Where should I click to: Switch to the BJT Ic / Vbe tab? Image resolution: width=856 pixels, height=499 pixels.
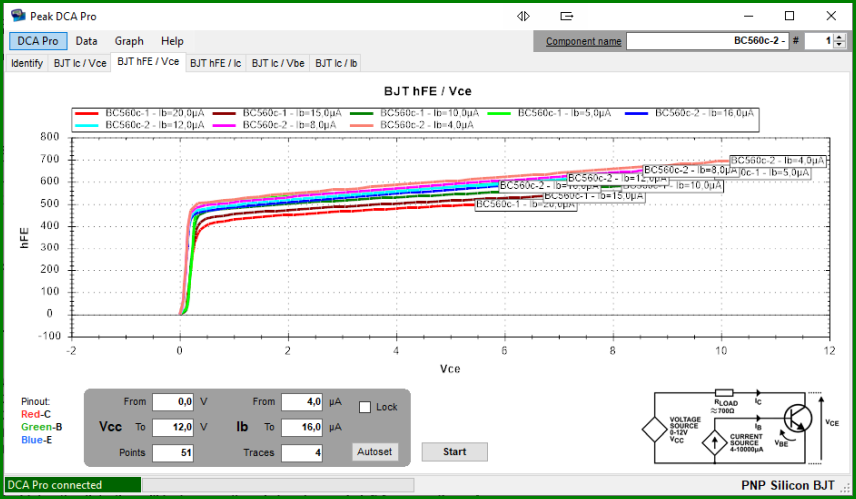coord(278,63)
